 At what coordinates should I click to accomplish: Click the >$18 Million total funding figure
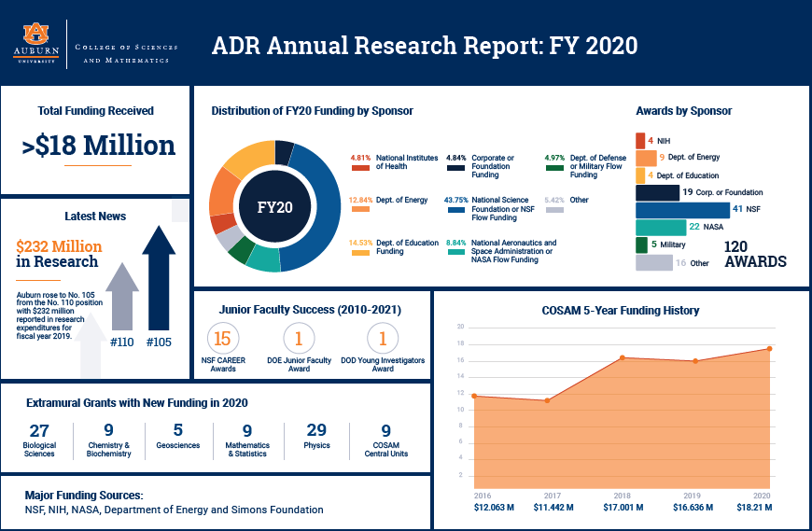coord(98,146)
